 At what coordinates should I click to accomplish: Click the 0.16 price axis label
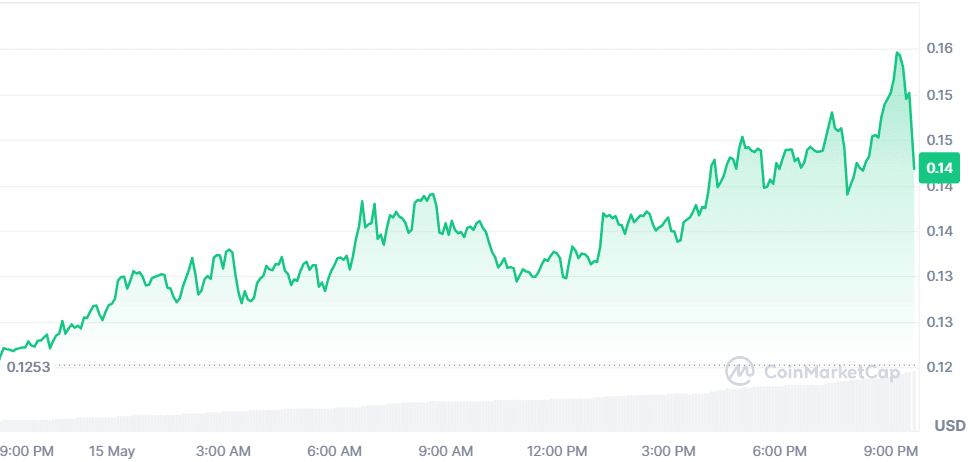[939, 48]
